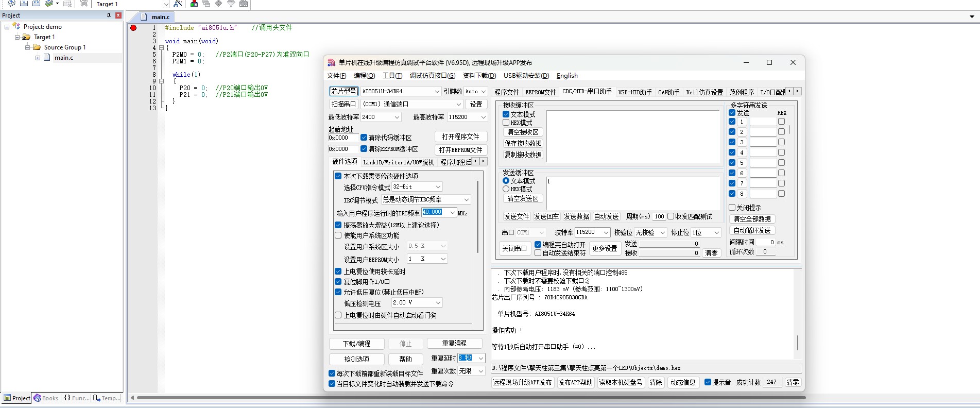Switch to 程序文件 tab
980x408 pixels.
point(507,92)
